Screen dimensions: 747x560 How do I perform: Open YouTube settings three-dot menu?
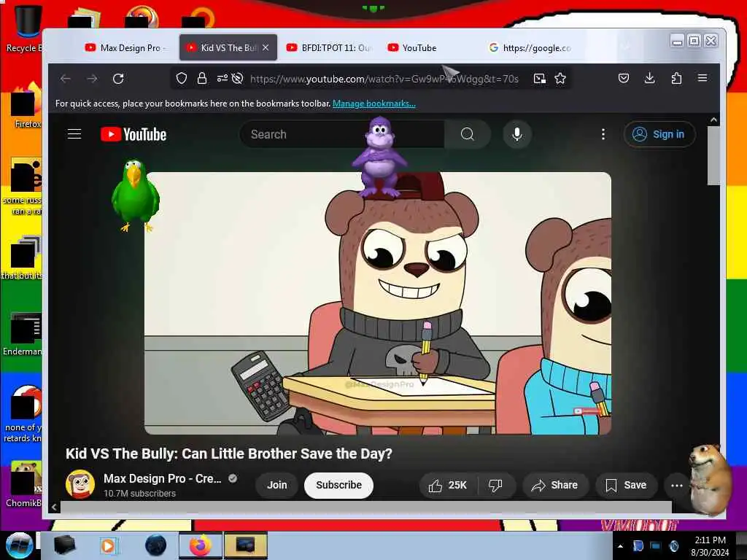[x=603, y=134]
